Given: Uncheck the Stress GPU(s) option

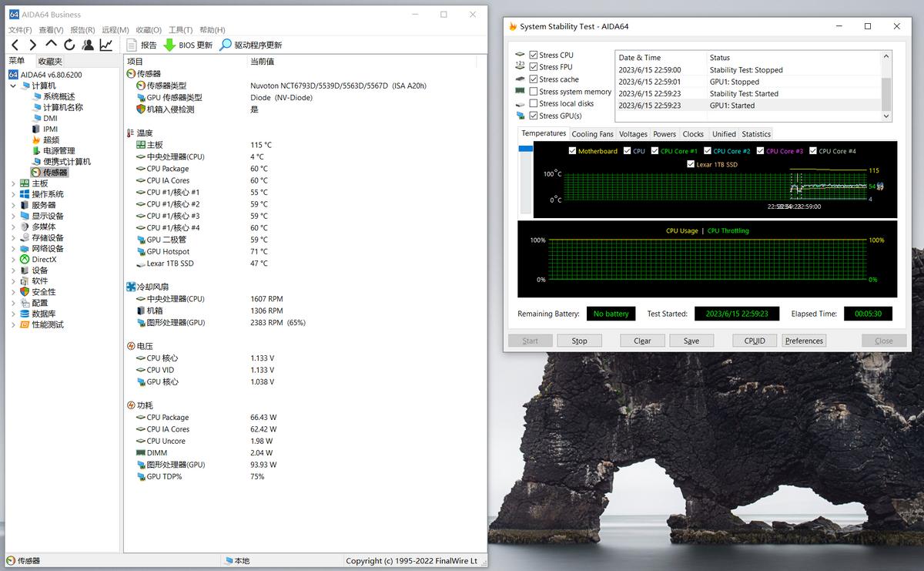Looking at the screenshot, I should [534, 116].
